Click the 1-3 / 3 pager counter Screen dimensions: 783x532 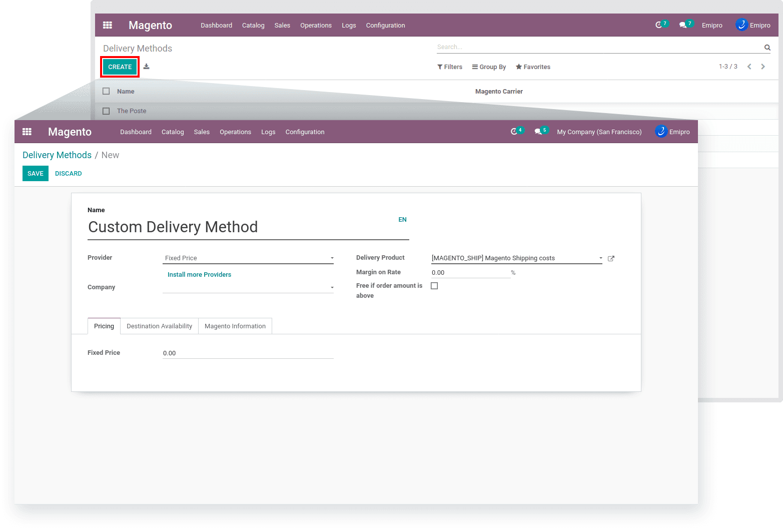click(728, 67)
